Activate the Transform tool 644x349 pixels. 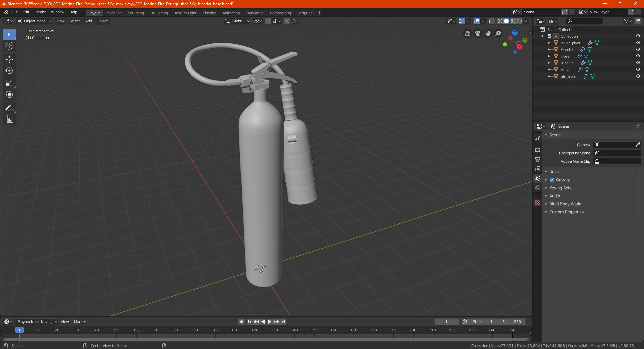(9, 95)
